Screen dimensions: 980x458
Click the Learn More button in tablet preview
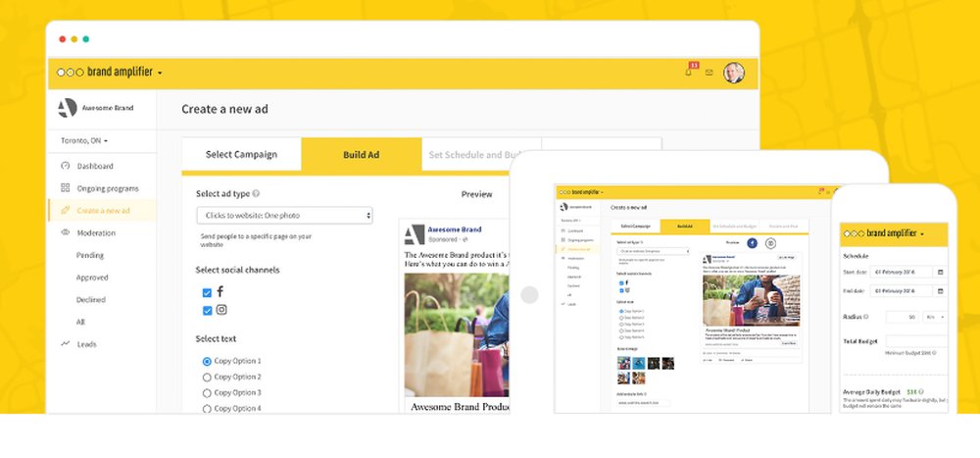789,343
